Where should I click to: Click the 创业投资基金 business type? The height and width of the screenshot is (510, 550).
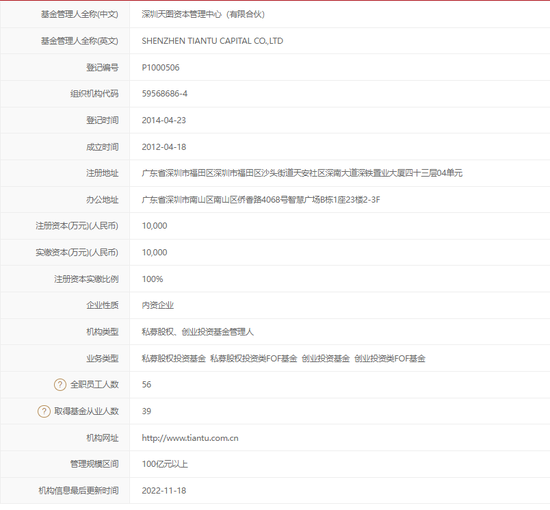326,358
